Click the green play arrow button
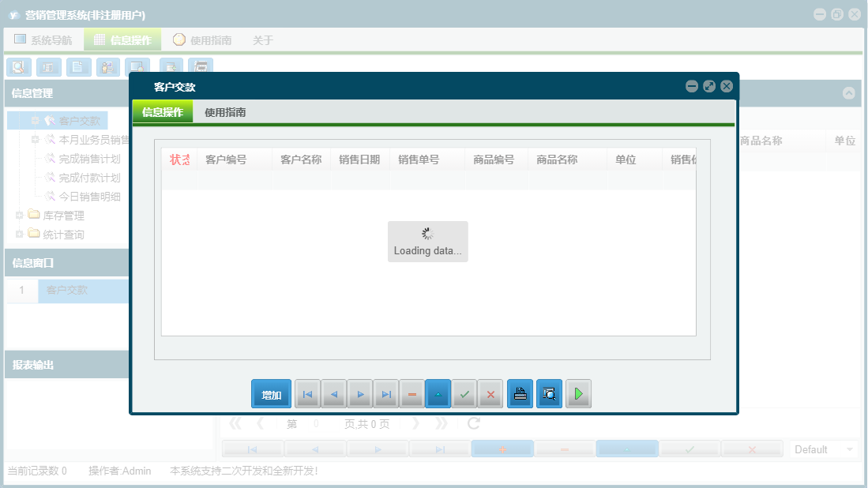The width and height of the screenshot is (868, 488). [578, 394]
